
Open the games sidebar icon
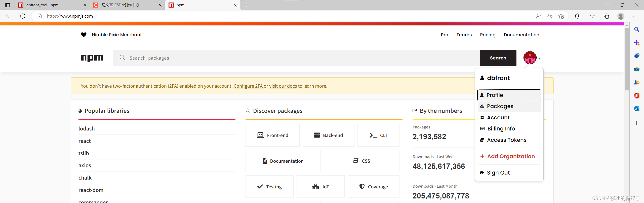637,82
